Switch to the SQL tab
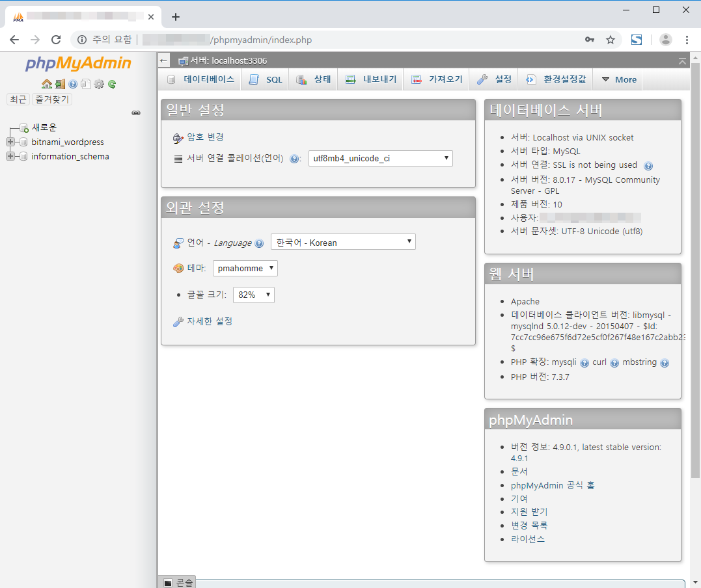The image size is (701, 588). tap(265, 79)
